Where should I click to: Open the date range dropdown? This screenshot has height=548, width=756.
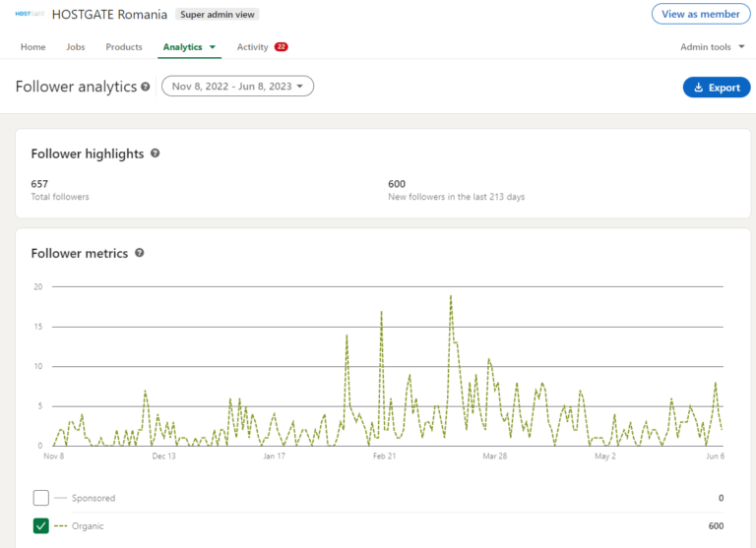click(237, 87)
